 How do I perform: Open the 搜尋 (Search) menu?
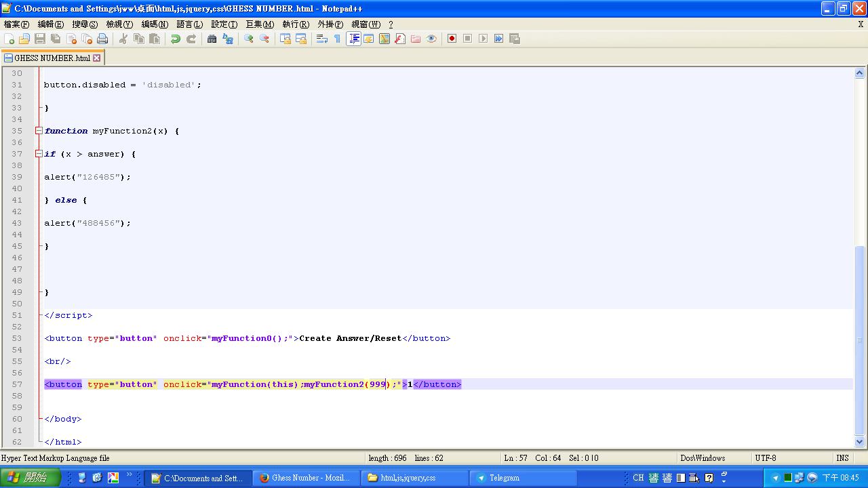coord(85,24)
